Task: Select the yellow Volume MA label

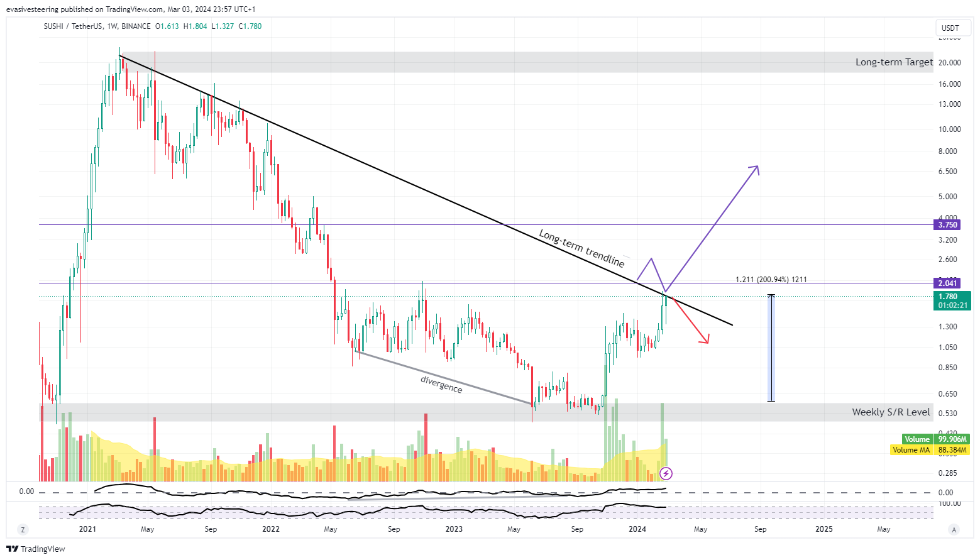Action: 911,450
